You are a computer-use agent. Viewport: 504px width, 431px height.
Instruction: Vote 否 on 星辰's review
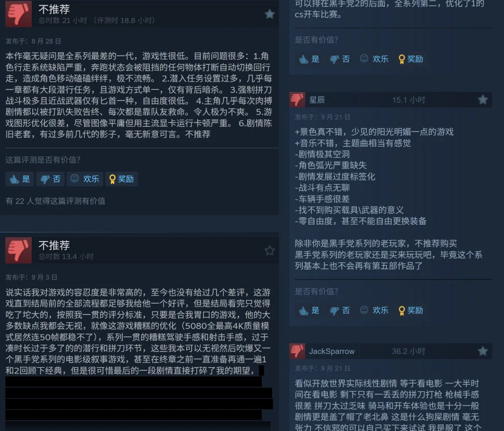click(x=340, y=310)
